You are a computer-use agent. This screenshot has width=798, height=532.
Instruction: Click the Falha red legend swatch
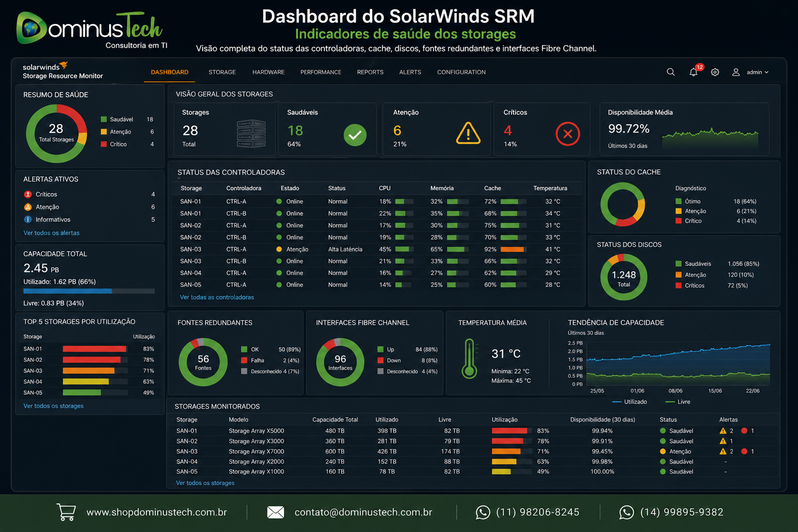point(244,360)
